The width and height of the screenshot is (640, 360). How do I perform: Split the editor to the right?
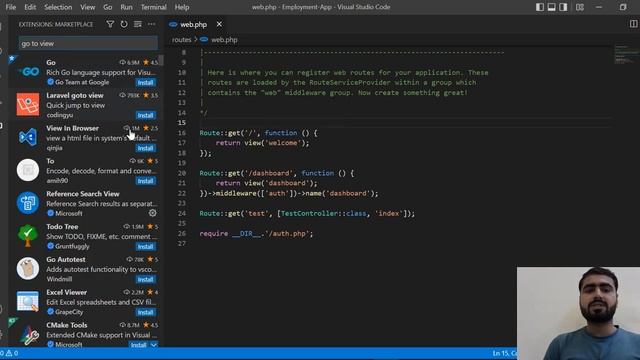633,24
